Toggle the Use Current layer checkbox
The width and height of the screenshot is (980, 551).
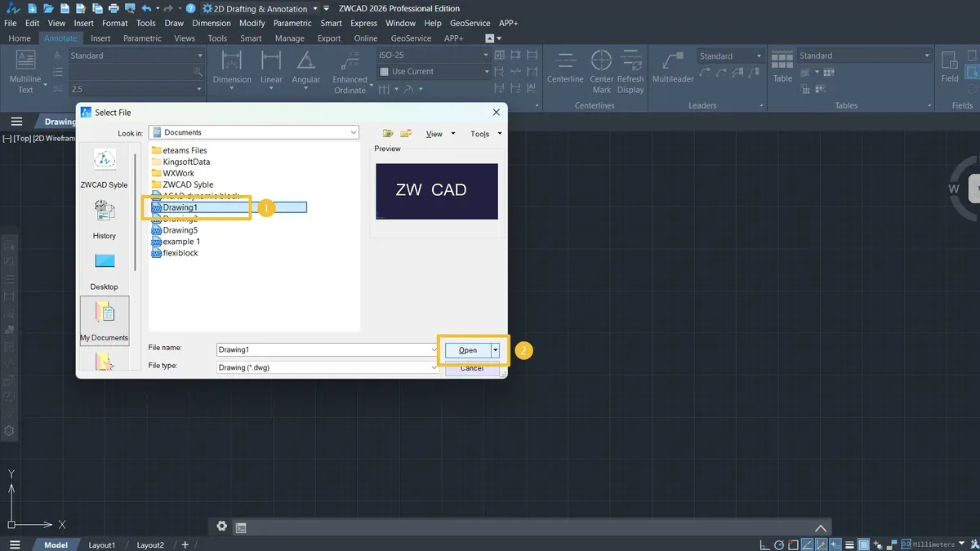click(385, 72)
